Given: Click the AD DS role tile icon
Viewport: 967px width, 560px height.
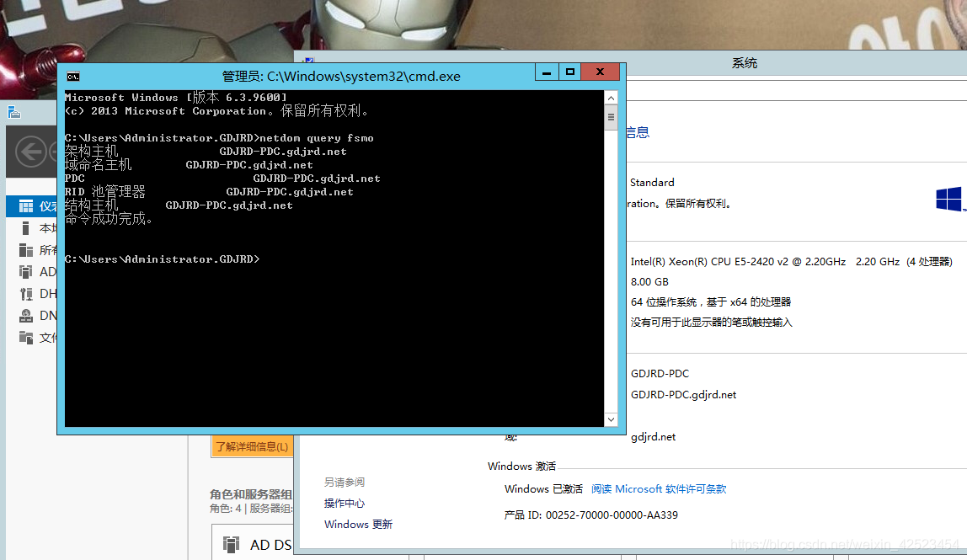Looking at the screenshot, I should pos(232,545).
